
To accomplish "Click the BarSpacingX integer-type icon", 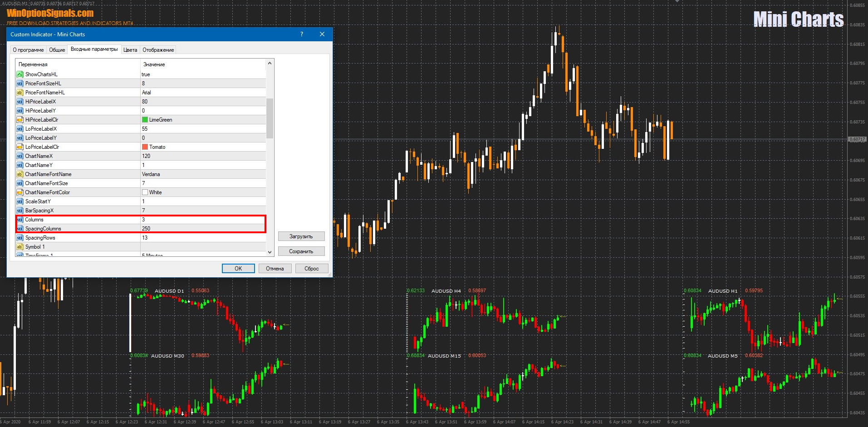I will (x=20, y=211).
